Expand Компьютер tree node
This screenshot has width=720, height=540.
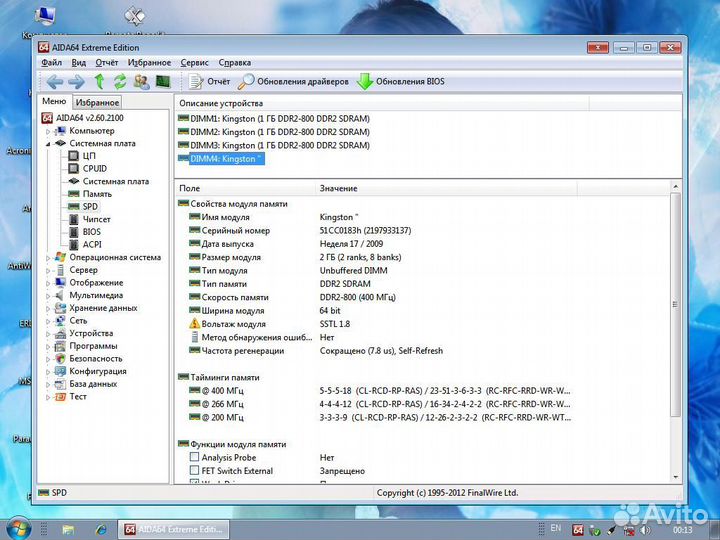(48, 131)
